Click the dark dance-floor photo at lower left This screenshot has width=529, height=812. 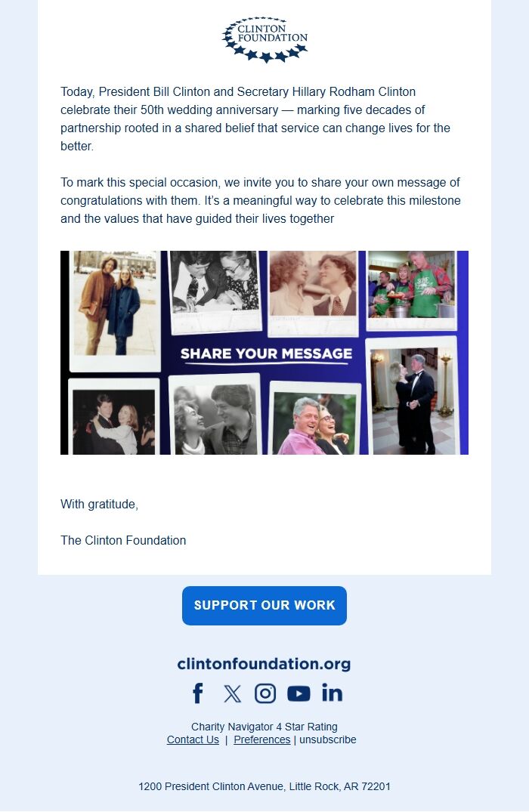[114, 418]
